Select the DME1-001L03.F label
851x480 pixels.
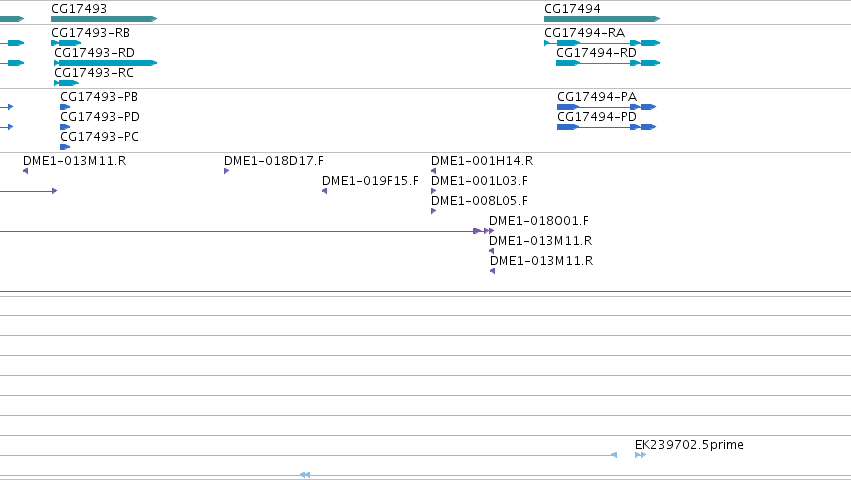coord(479,181)
